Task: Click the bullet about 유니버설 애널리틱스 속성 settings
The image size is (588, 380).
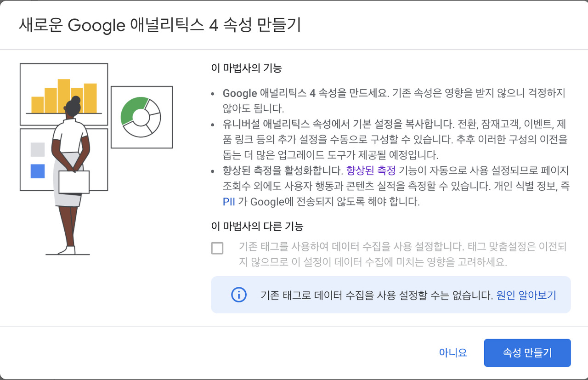Action: click(x=393, y=139)
